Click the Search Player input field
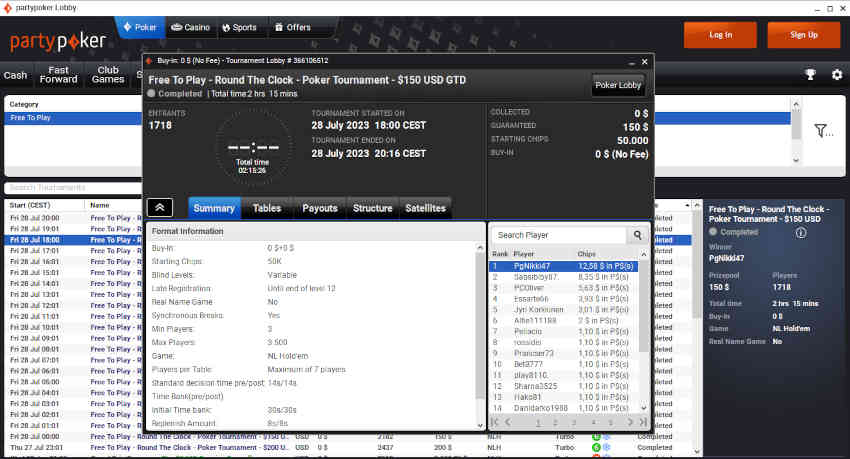This screenshot has width=850, height=459. (560, 235)
